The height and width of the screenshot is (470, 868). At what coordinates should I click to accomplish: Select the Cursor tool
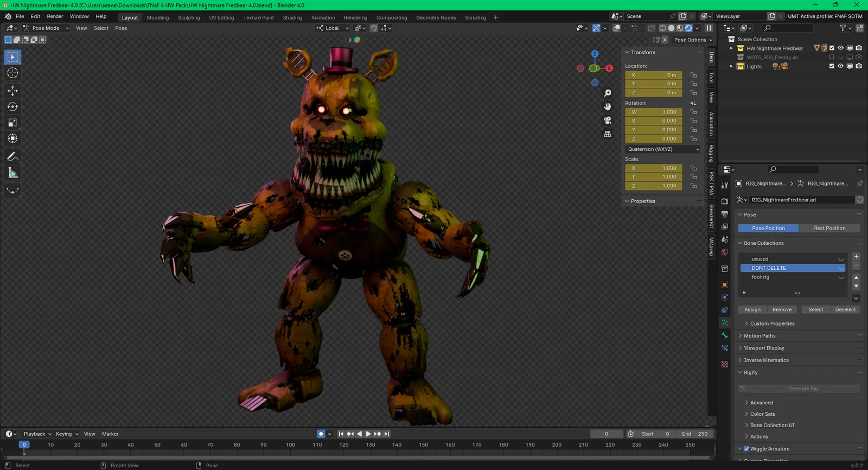[x=12, y=73]
